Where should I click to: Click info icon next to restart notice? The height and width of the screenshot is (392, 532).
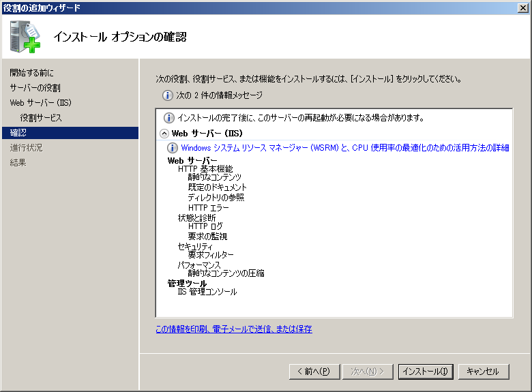pos(169,118)
